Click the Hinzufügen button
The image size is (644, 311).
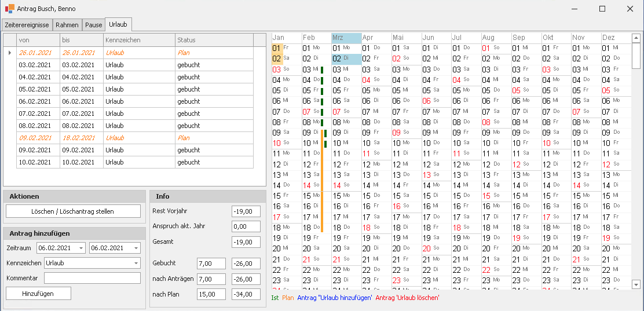coord(38,294)
